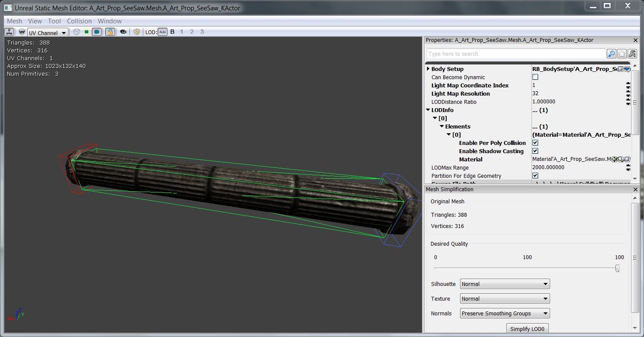
Task: Open the Mesh menu
Action: tap(14, 21)
